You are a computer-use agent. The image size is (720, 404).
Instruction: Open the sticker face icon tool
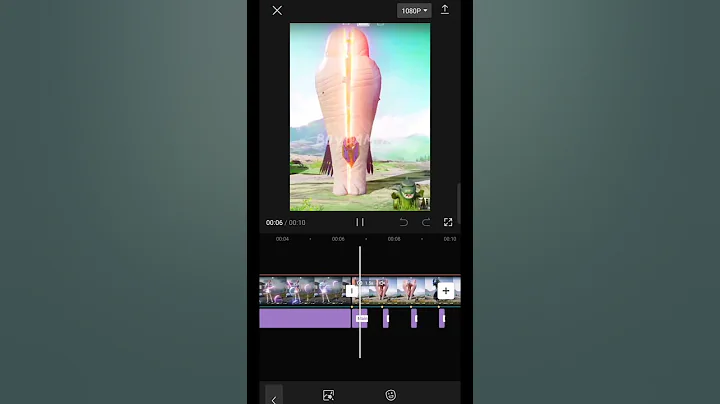390,395
